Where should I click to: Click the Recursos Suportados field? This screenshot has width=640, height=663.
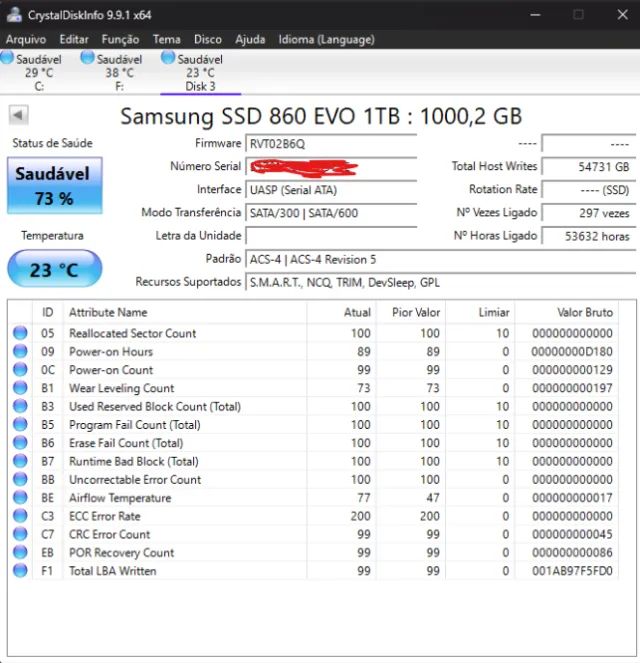click(441, 282)
